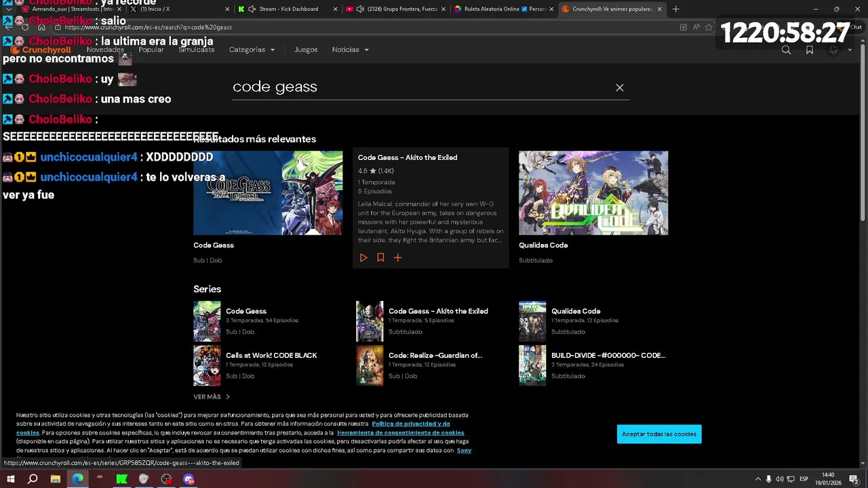Screen dimensions: 868x488
Task: Open a new browser tab
Action: click(675, 9)
